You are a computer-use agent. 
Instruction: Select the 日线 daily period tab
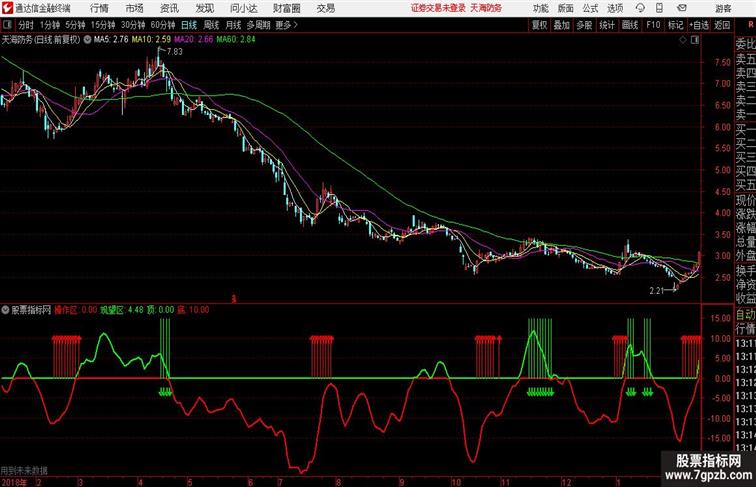[189, 25]
